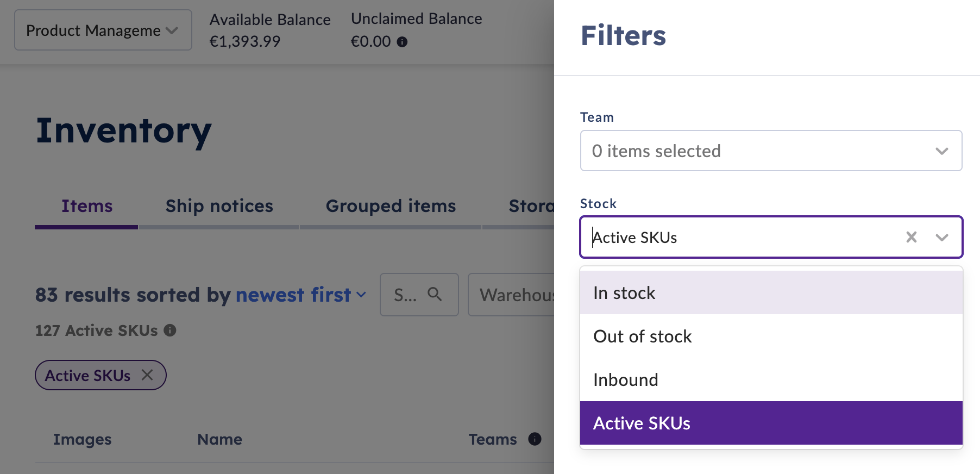
Task: Open the Product Management dropdown
Action: [103, 30]
